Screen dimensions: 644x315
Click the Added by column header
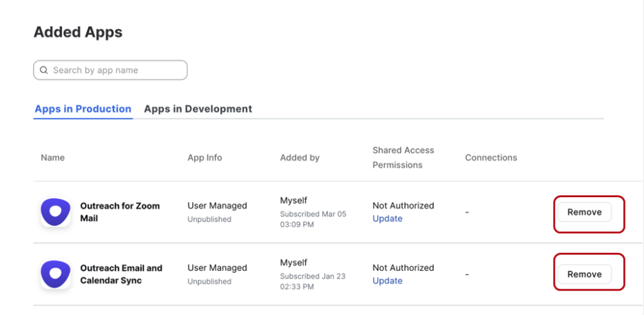pos(300,157)
